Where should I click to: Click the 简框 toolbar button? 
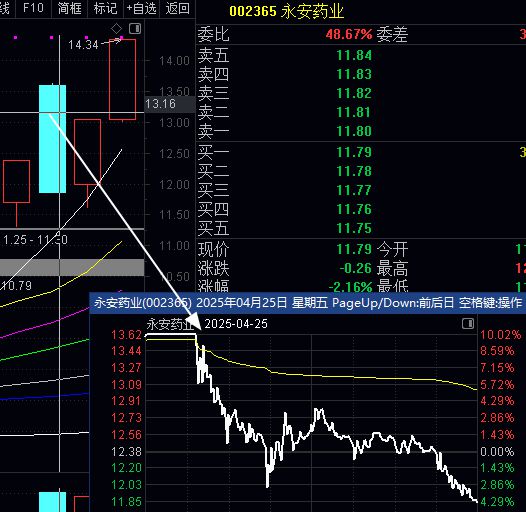[x=69, y=8]
